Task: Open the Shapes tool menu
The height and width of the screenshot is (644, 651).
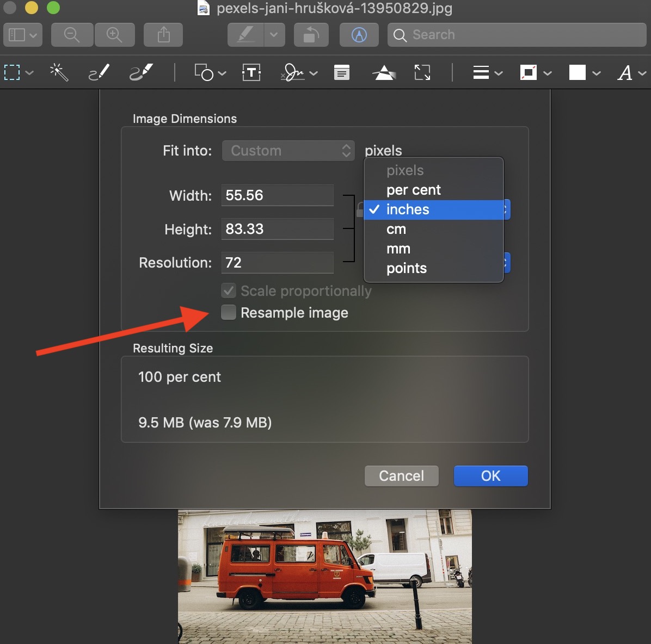Action: [210, 73]
